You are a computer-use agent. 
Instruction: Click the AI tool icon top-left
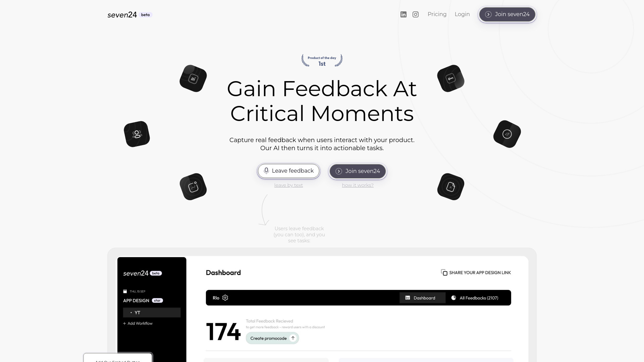point(193,79)
